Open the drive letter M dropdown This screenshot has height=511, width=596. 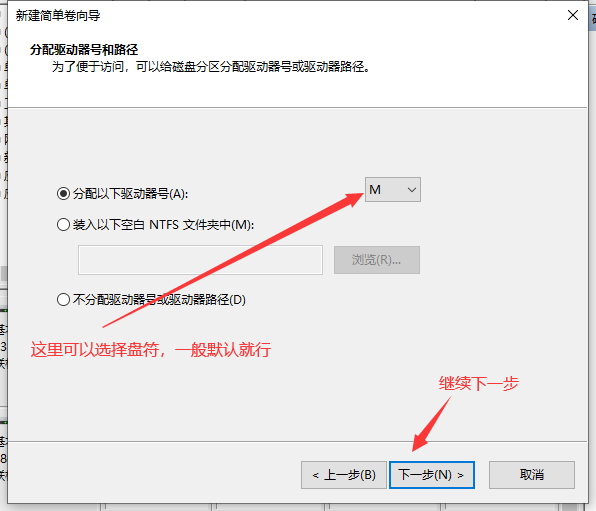pyautogui.click(x=393, y=189)
